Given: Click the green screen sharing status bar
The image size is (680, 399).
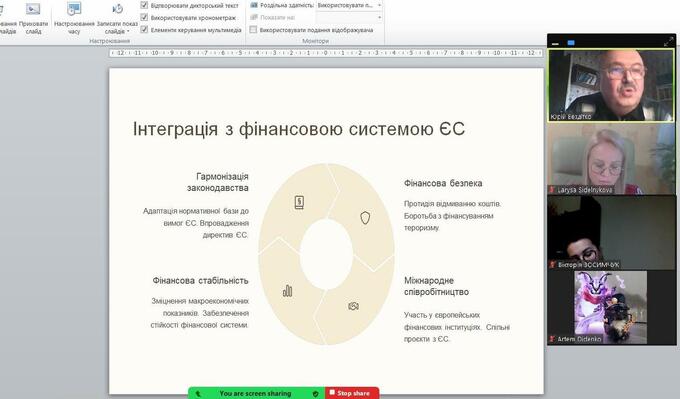Looking at the screenshot, I should click(256, 393).
